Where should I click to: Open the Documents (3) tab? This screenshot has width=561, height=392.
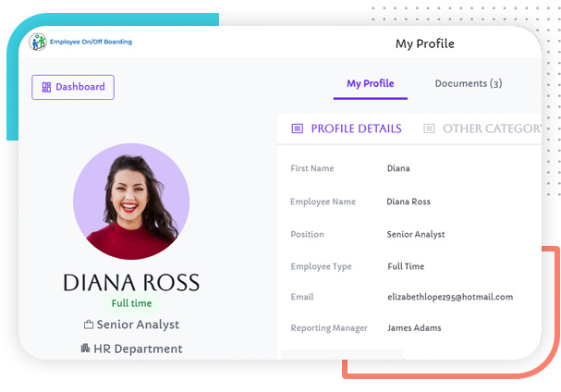468,84
